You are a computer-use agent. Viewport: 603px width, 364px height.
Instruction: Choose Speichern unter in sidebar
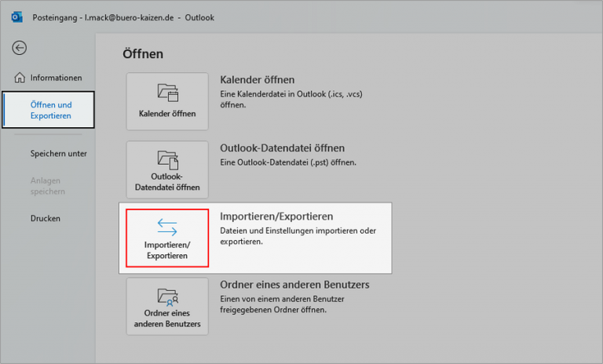coord(58,153)
